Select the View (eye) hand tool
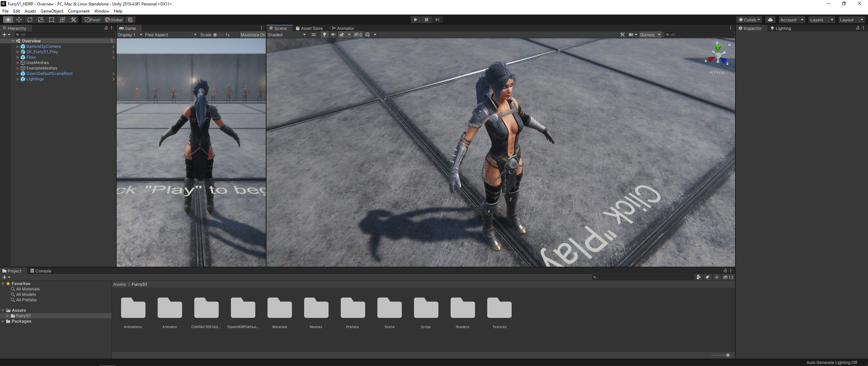The image size is (868, 366). (8, 20)
